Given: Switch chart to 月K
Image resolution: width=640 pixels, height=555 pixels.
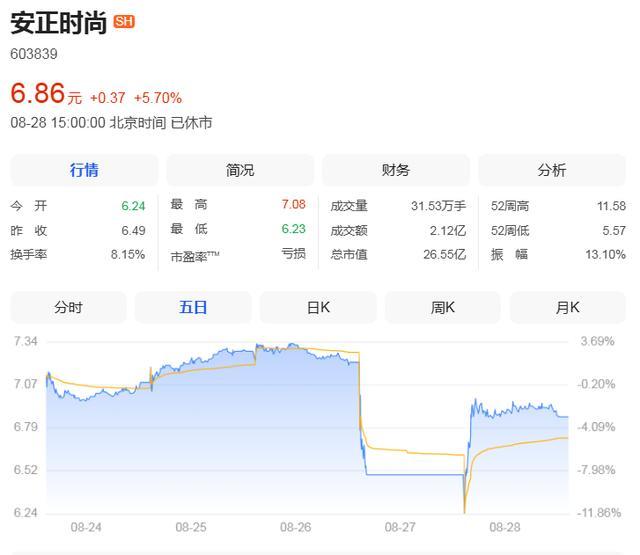Looking at the screenshot, I should (x=568, y=307).
